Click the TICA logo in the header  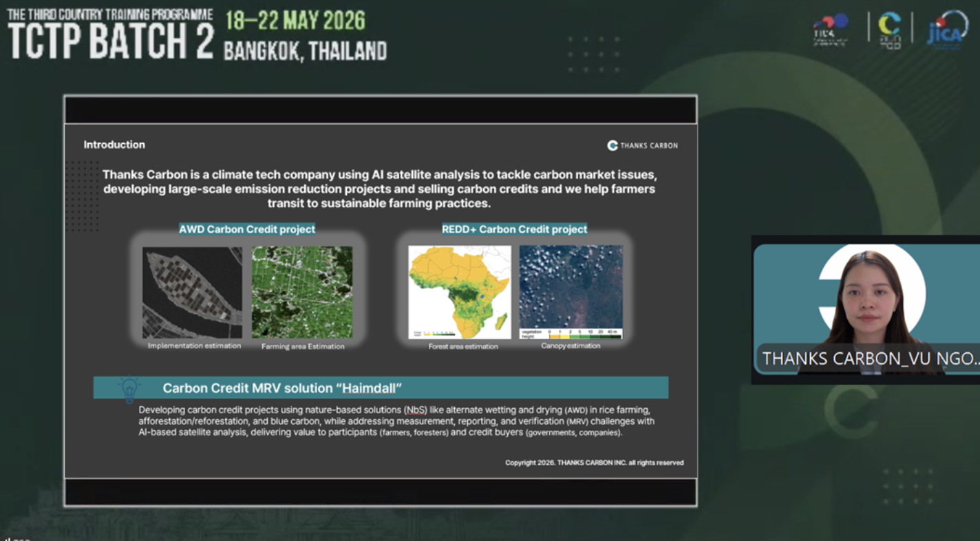point(831,30)
